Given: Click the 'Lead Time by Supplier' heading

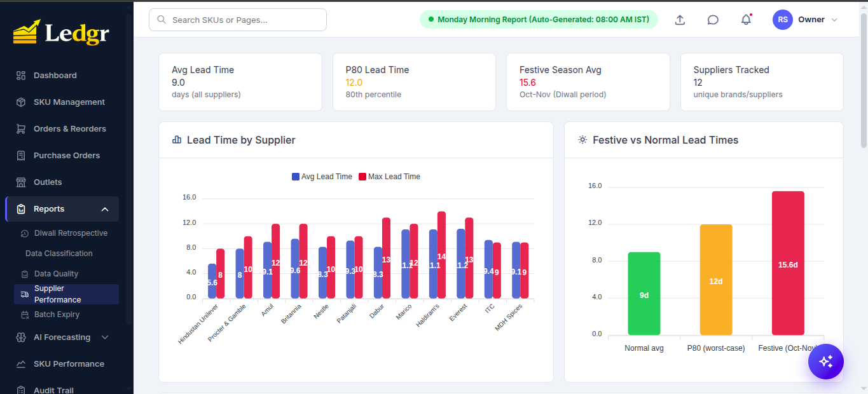Looking at the screenshot, I should tap(241, 140).
